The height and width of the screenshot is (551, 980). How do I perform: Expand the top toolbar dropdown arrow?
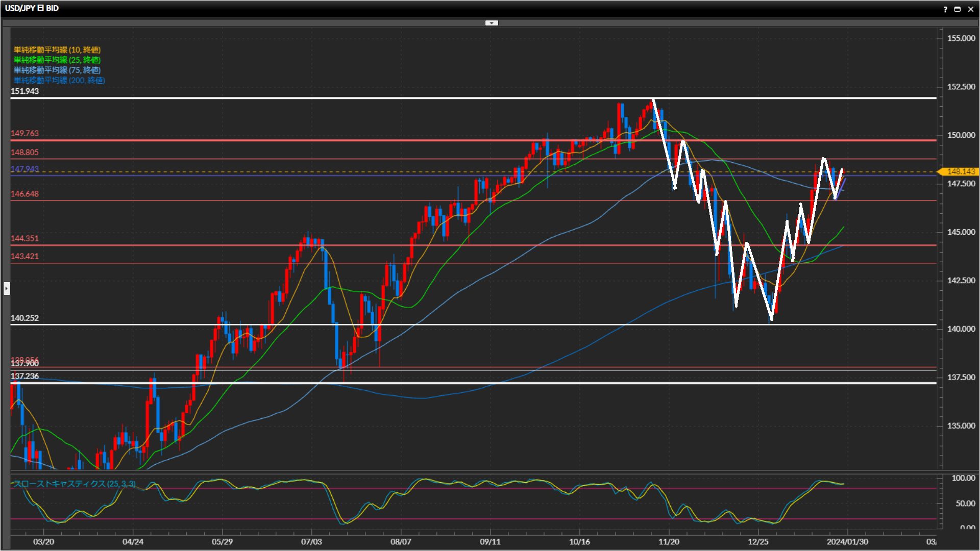click(491, 23)
